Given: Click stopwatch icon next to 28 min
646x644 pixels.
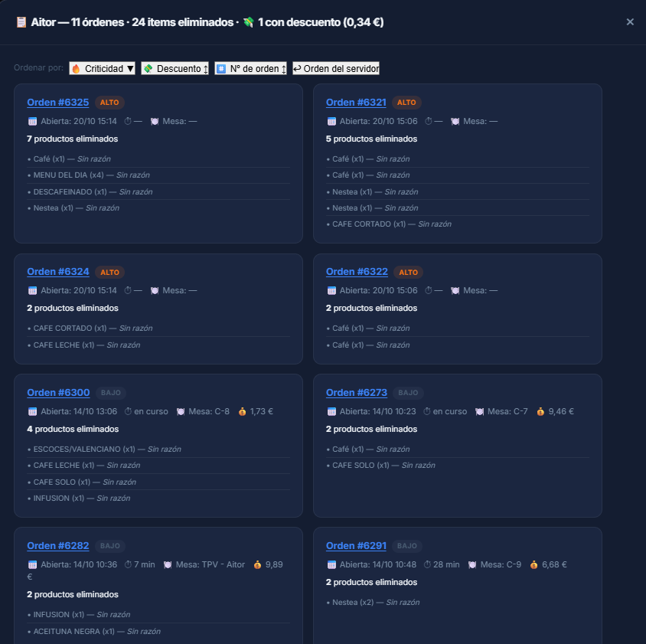Looking at the screenshot, I should pyautogui.click(x=427, y=564).
